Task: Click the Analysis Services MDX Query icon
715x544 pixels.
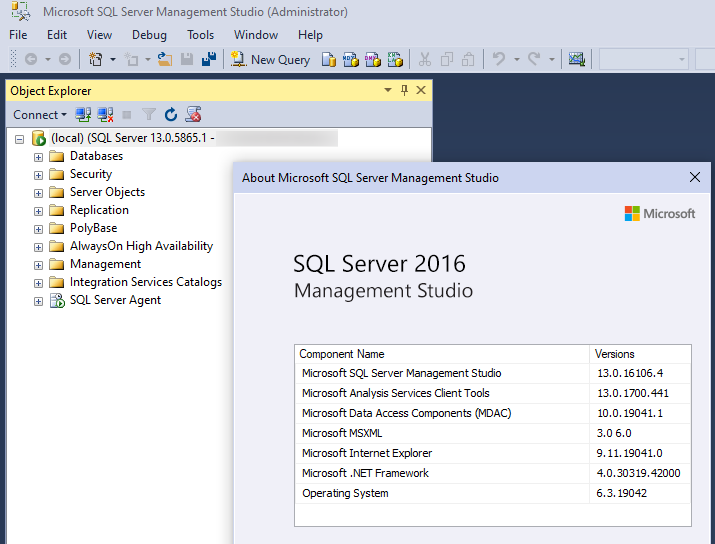Action: [x=351, y=59]
